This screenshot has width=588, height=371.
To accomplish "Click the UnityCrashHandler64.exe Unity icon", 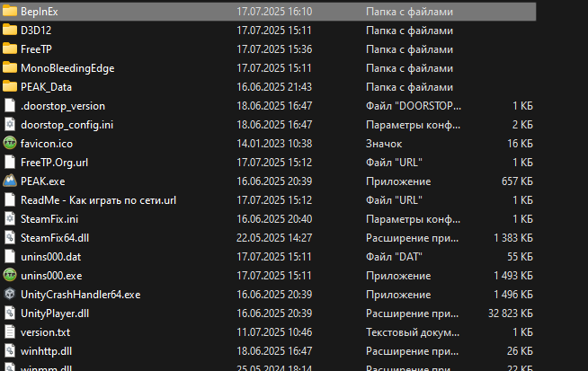I will pyautogui.click(x=10, y=294).
